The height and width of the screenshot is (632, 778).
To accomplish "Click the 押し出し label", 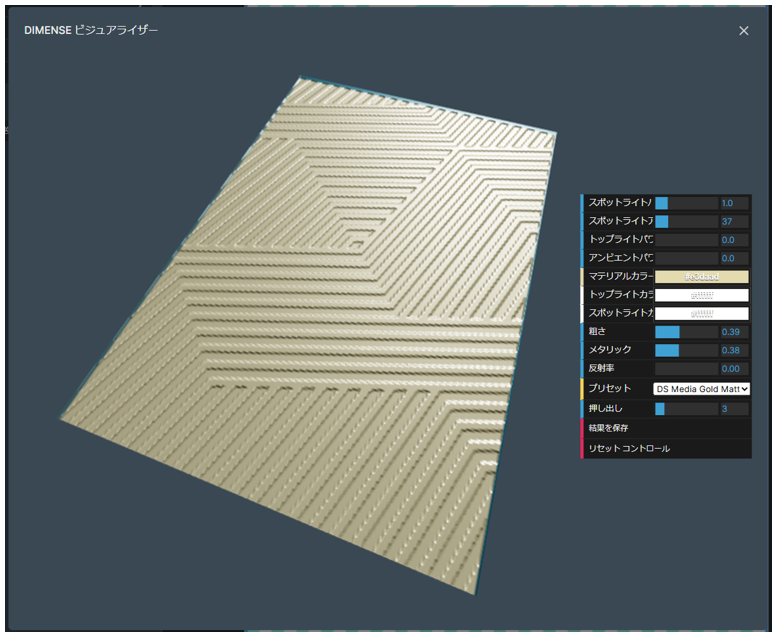I will (605, 408).
